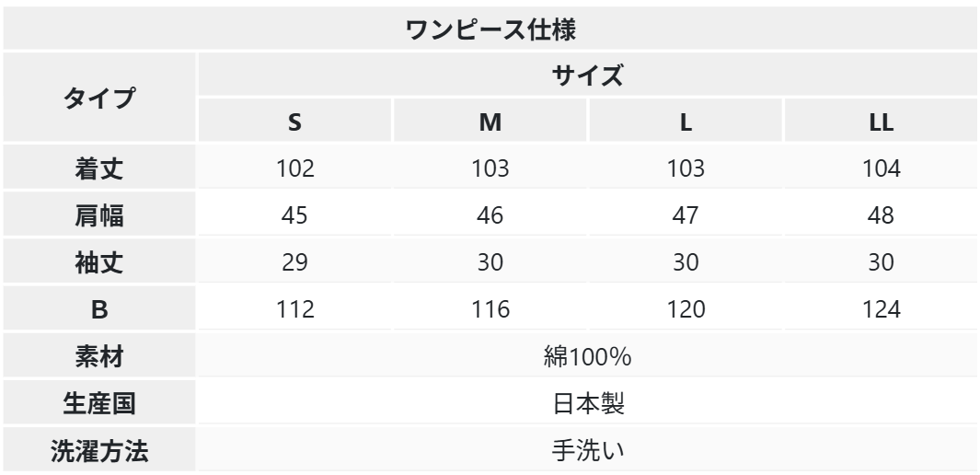This screenshot has height=475, width=980.
Task: Select the タイプ header cell
Action: 99,98
